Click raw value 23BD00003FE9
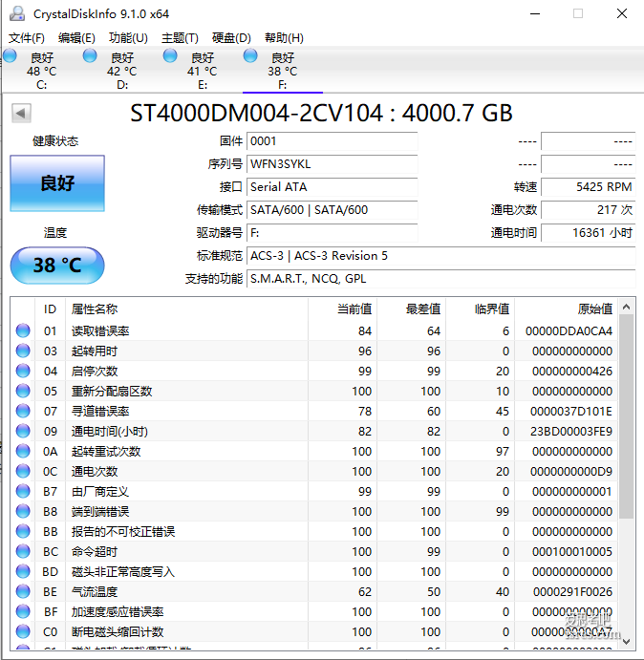 (571, 431)
